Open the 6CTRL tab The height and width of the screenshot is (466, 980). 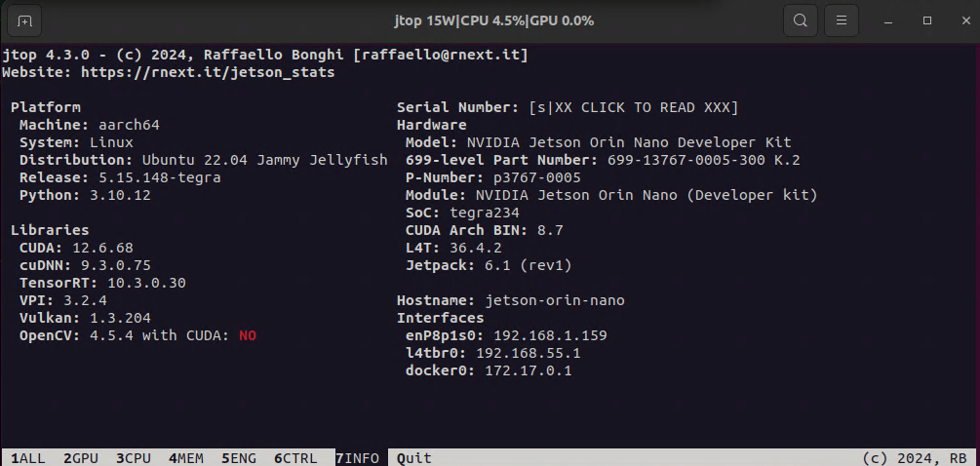pyautogui.click(x=294, y=457)
